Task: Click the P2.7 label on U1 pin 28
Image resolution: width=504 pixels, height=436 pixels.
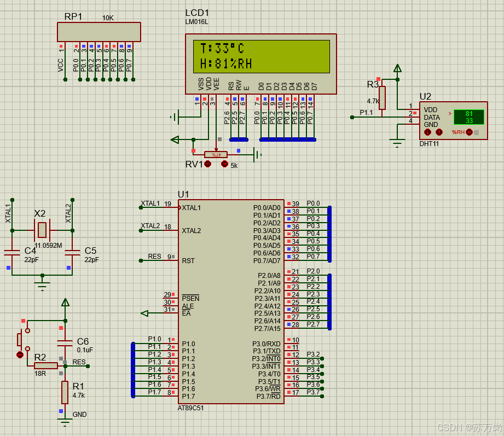Action: click(x=313, y=324)
